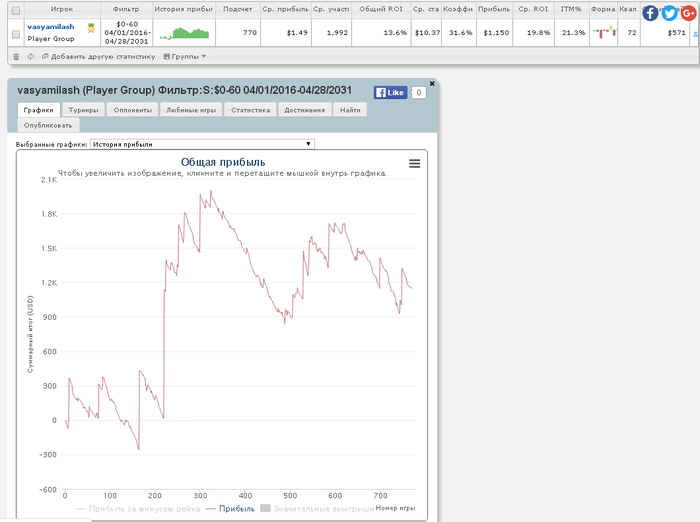Open the profit history mini chart
The height and width of the screenshot is (522, 700).
click(184, 33)
